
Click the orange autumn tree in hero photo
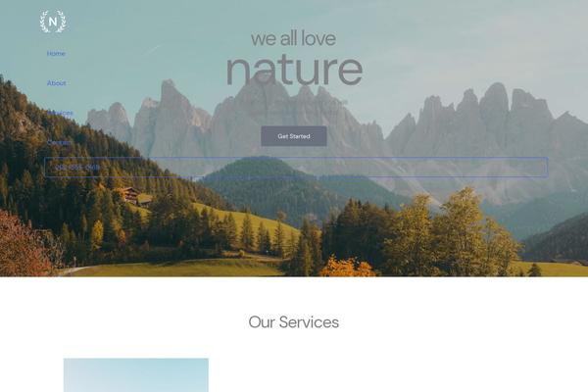click(347, 267)
